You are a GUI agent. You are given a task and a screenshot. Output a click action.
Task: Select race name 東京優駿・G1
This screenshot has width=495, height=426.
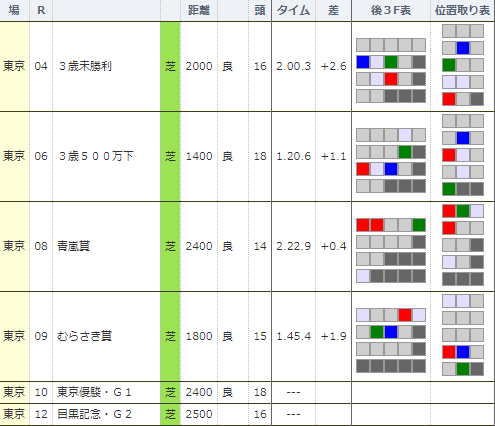(94, 392)
